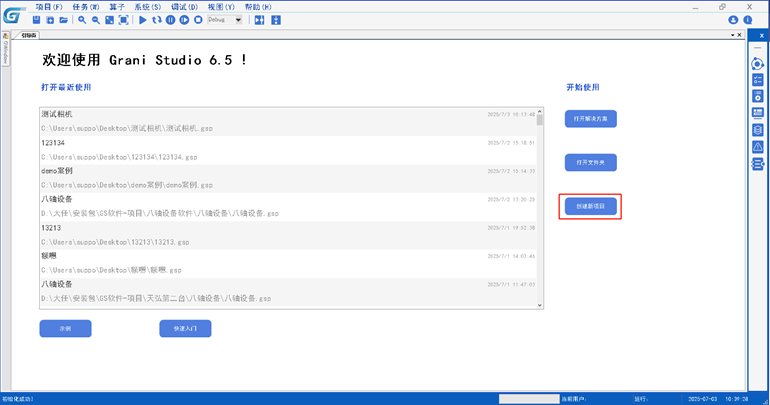
Task: Click the checklist icon in right sidebar
Action: click(x=758, y=80)
